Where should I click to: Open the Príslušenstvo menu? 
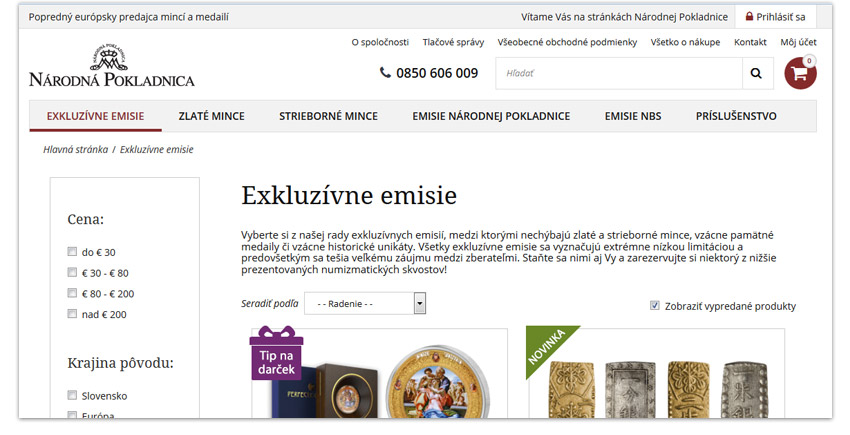pos(736,116)
